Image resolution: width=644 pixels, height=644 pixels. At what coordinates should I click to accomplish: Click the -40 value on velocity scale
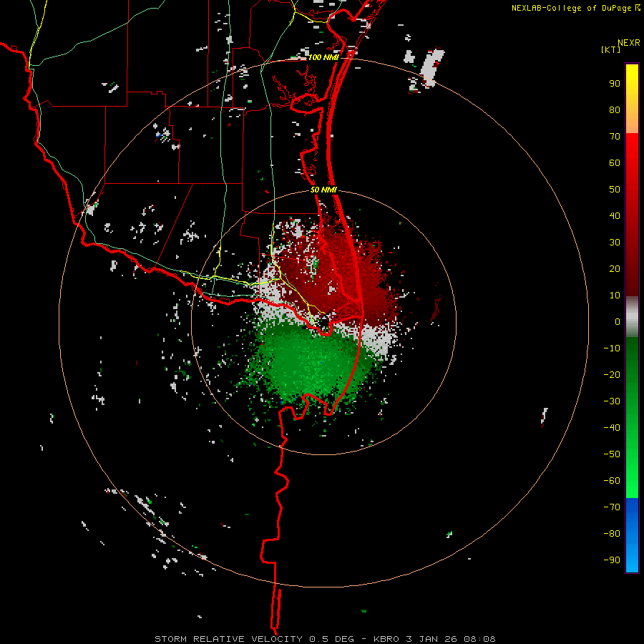(612, 428)
